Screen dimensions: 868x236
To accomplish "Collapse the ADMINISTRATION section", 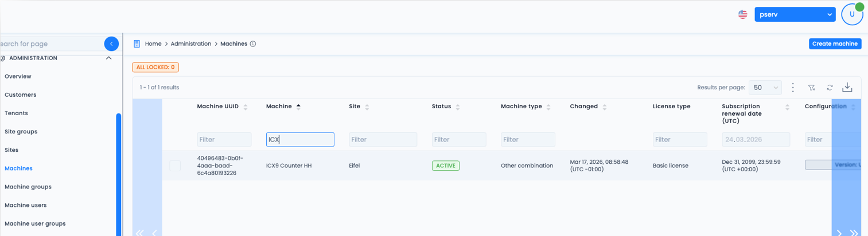I will point(108,58).
